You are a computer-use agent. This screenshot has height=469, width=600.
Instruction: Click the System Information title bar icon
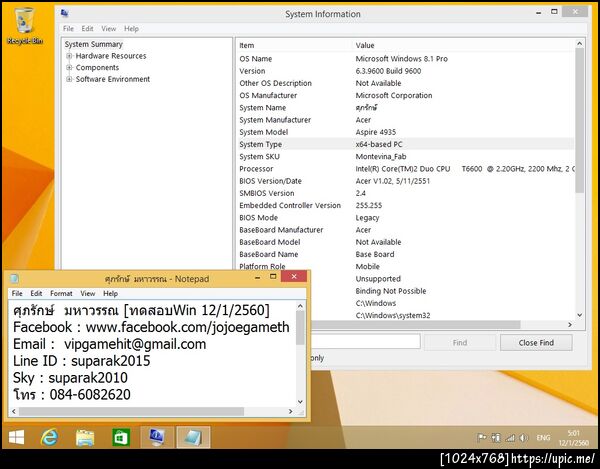(65, 13)
